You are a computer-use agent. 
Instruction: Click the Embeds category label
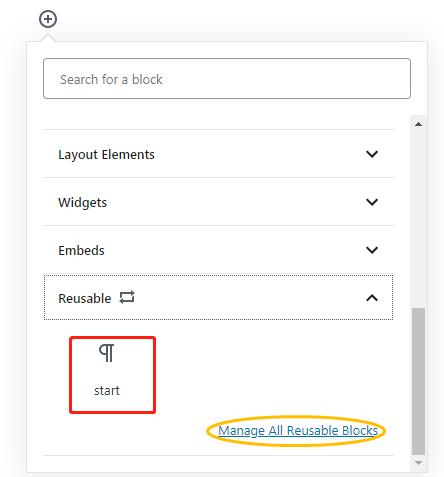click(81, 250)
